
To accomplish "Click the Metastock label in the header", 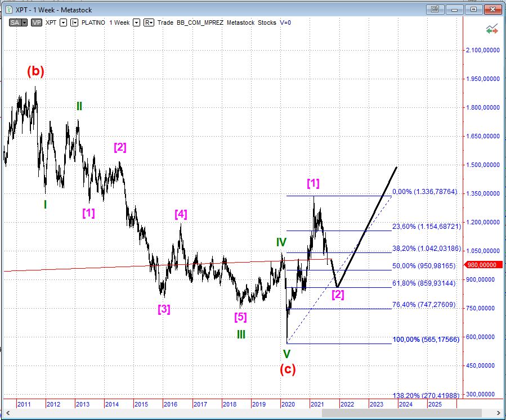I will point(240,22).
